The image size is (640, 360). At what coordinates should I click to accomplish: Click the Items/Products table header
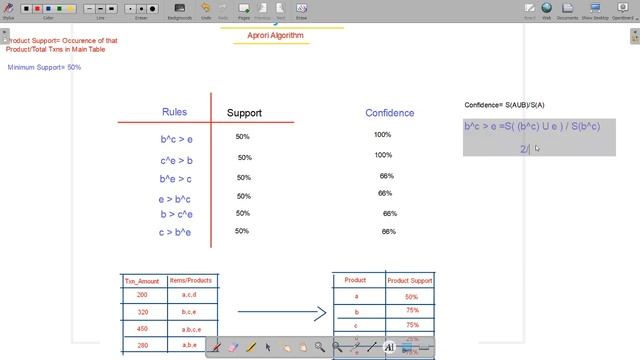pos(191,280)
